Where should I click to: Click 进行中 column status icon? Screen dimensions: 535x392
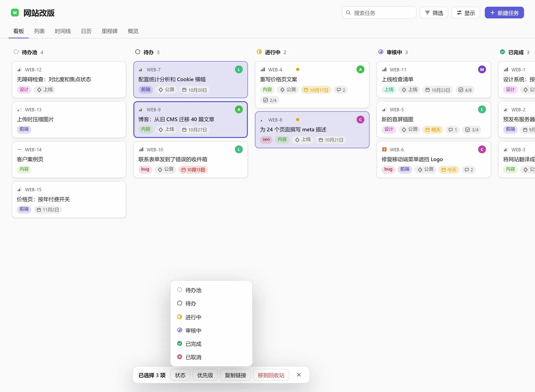pyautogui.click(x=259, y=52)
